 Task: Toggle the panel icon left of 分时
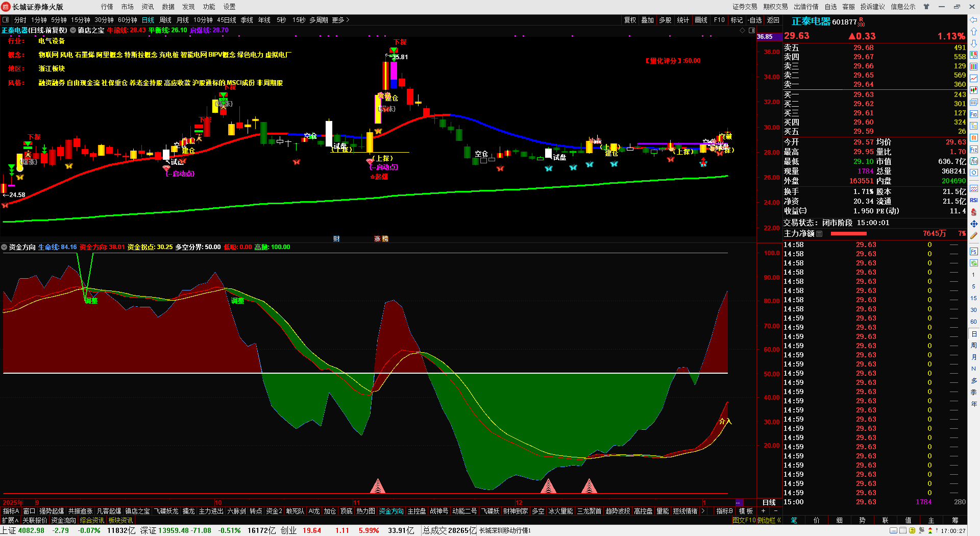click(6, 20)
